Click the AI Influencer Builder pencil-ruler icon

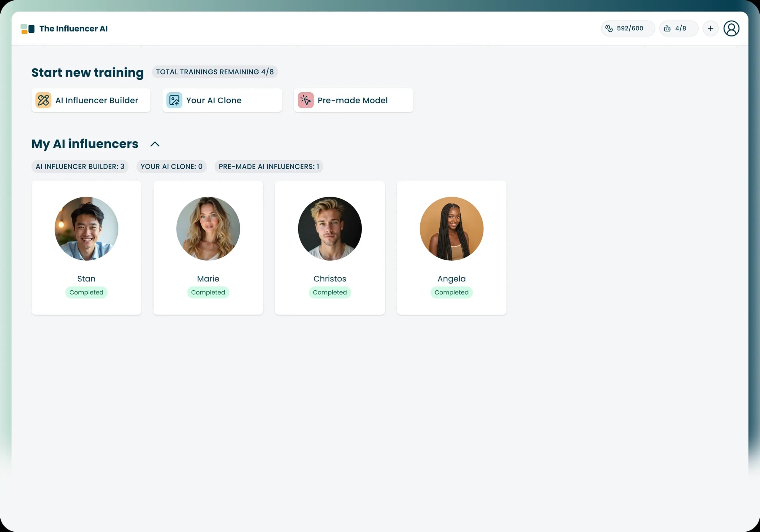(x=43, y=100)
